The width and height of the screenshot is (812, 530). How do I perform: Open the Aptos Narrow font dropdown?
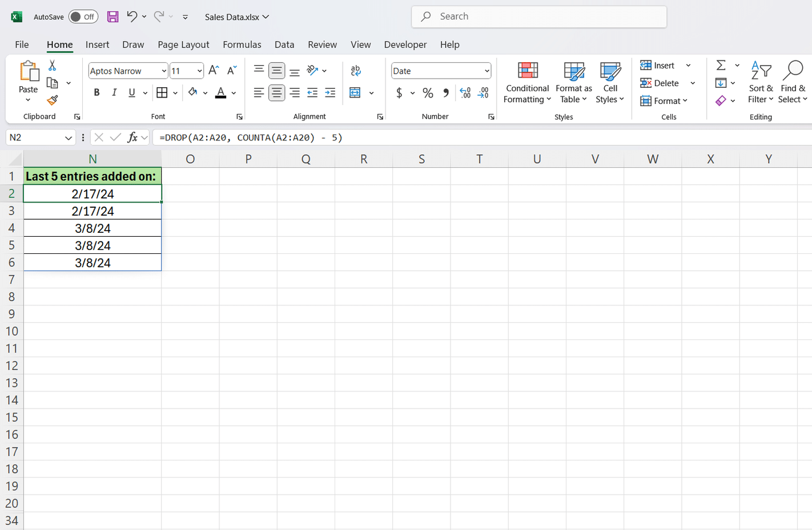click(x=164, y=71)
